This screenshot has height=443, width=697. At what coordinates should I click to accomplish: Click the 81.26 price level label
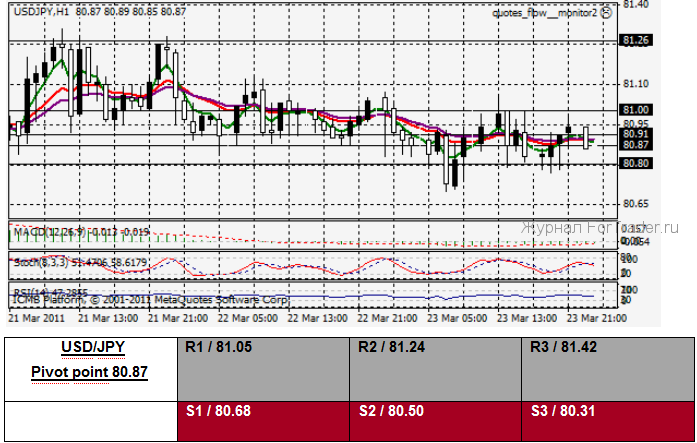pos(636,40)
